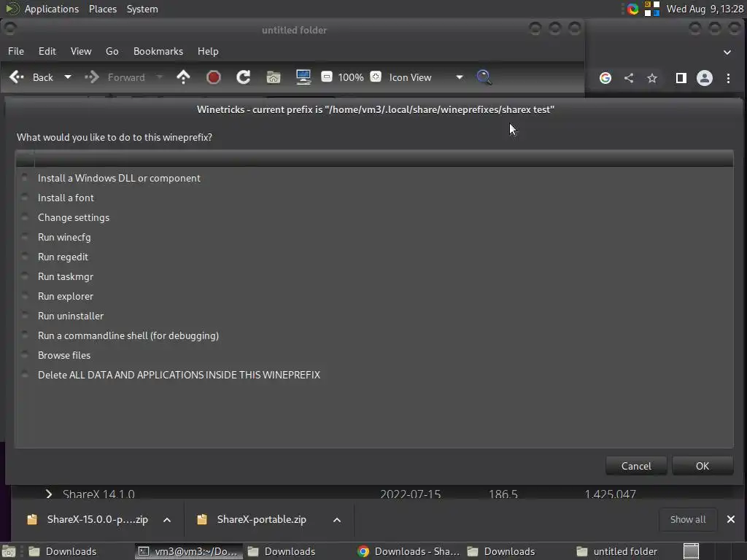Image resolution: width=747 pixels, height=560 pixels.
Task: Zoom out with the minus icon
Action: [327, 77]
